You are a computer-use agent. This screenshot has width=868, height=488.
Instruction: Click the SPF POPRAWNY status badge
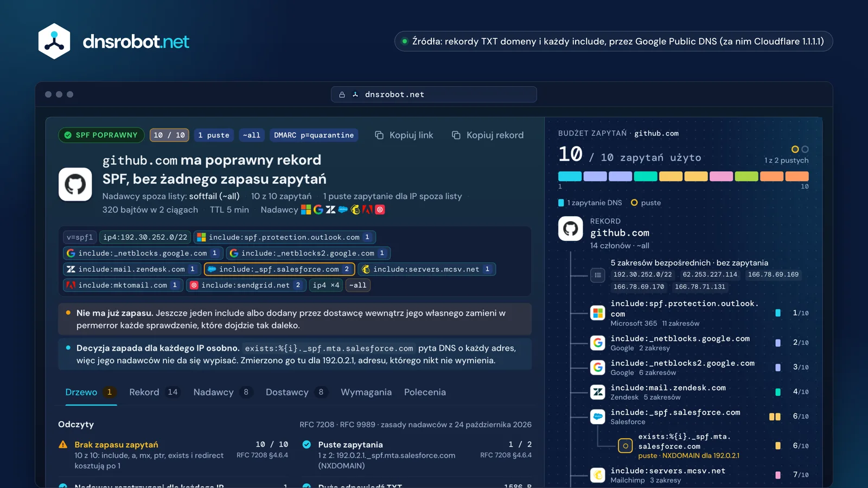click(101, 135)
